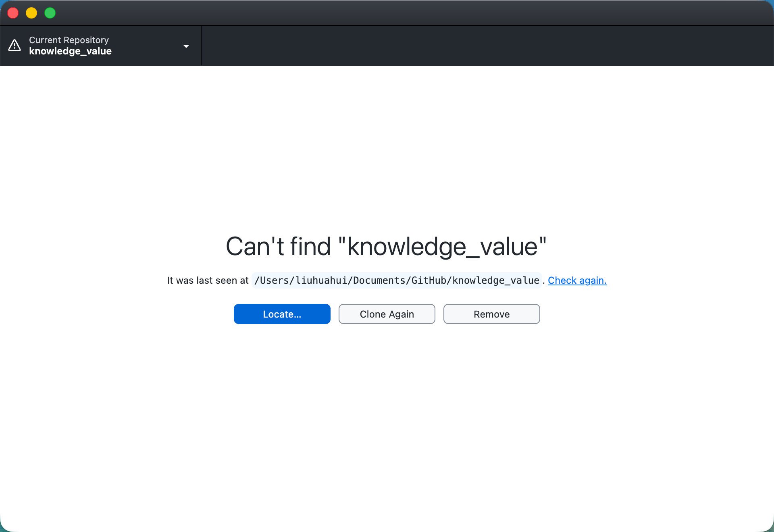
Task: Click the warning triangle icon beside Current Repository
Action: (15, 46)
